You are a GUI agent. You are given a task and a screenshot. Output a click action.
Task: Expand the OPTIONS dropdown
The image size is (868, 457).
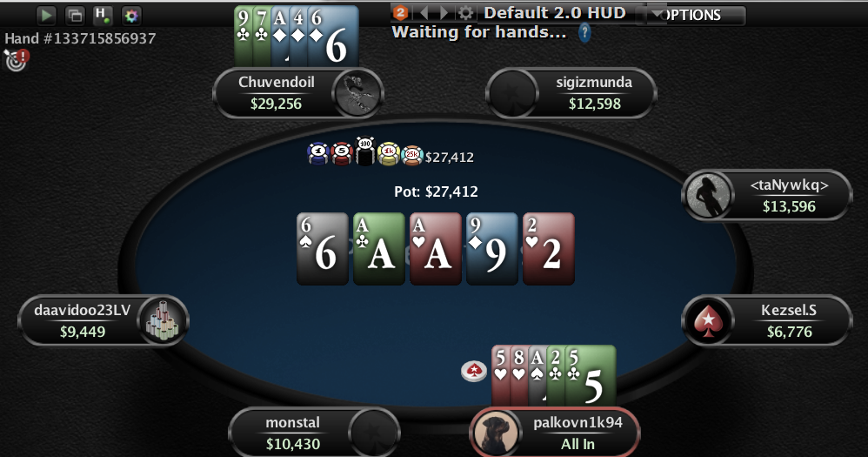click(x=697, y=15)
